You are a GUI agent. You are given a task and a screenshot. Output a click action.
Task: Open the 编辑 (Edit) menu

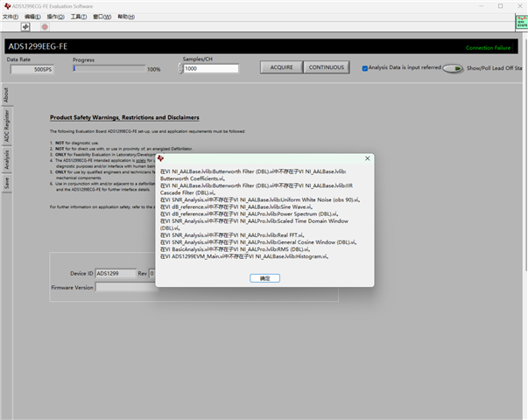pyautogui.click(x=32, y=17)
